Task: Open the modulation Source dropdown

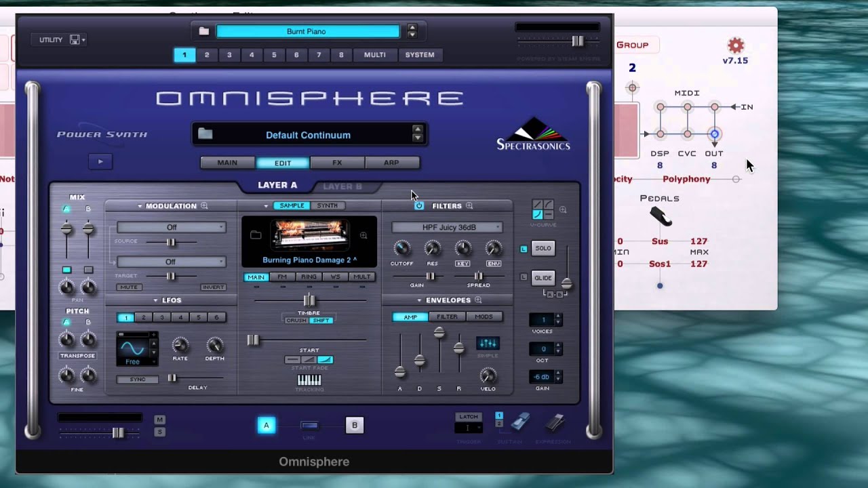Action: pyautogui.click(x=172, y=227)
